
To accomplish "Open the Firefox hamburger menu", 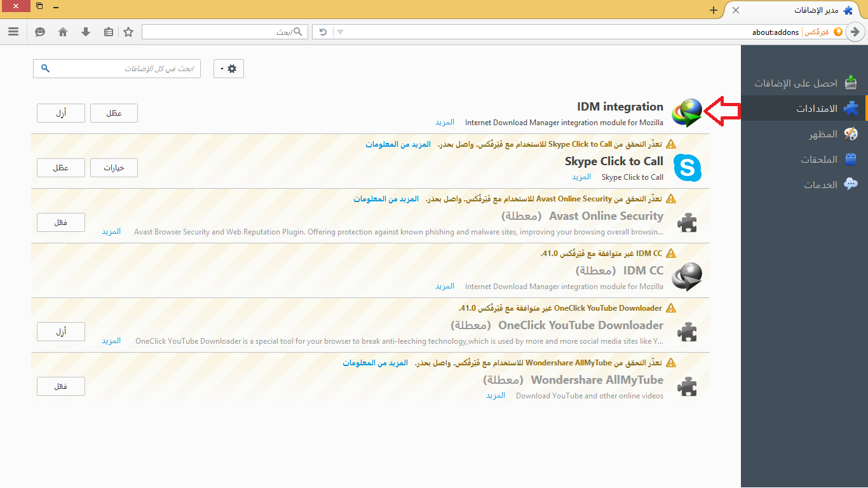I will (13, 32).
